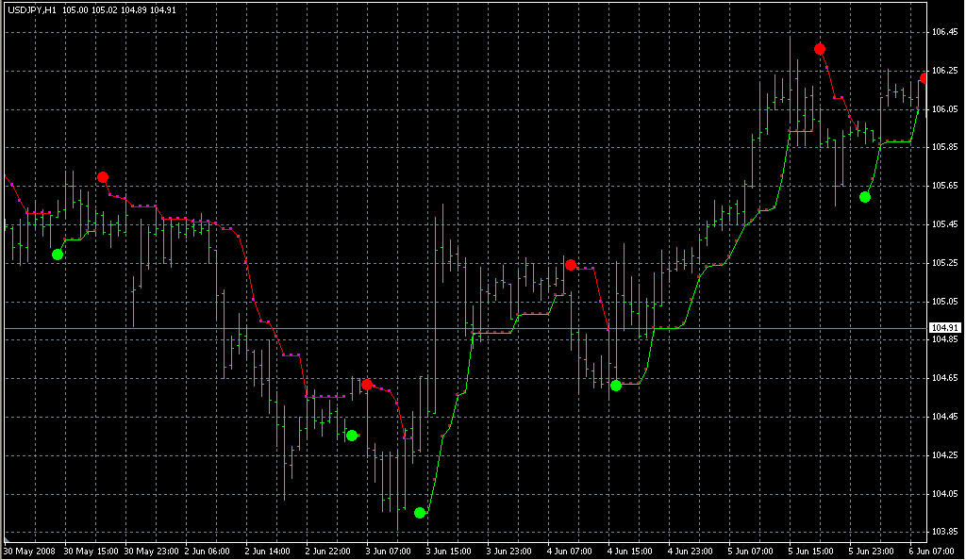The width and height of the screenshot is (966, 560).
Task: Select the leftmost green signal dot
Action: pos(58,255)
